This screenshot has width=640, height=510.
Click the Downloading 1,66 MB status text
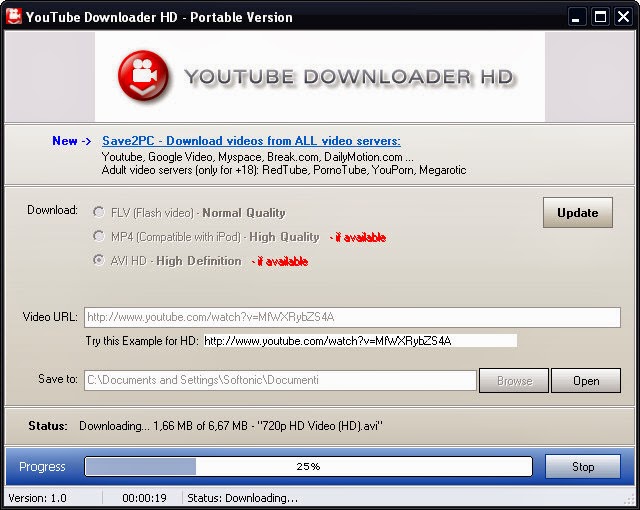pos(231,426)
